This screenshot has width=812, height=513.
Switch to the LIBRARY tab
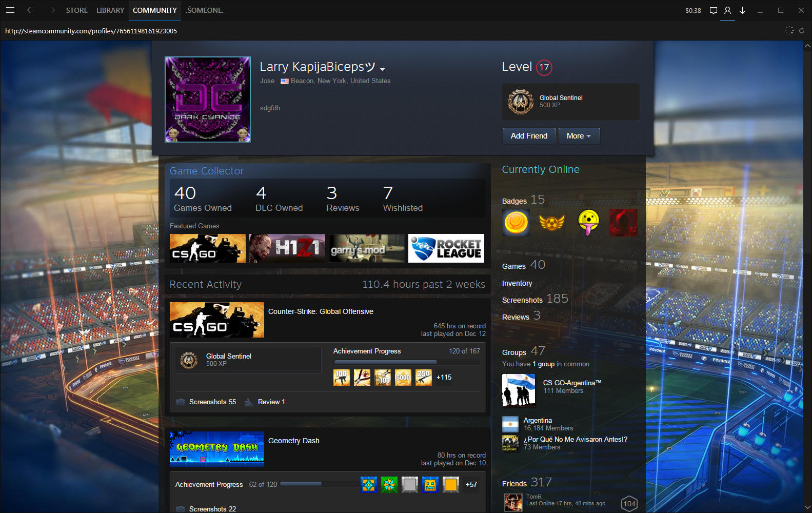[x=110, y=10]
